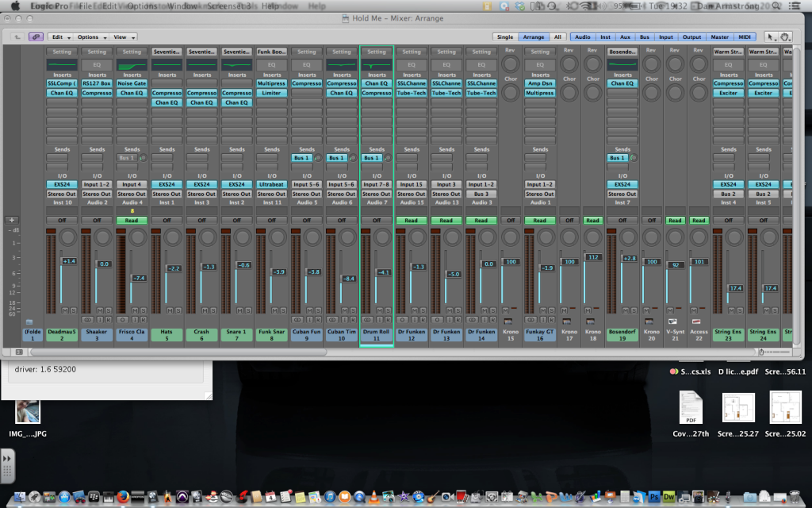
Task: Click the plus button above dB scale
Action: click(x=12, y=220)
